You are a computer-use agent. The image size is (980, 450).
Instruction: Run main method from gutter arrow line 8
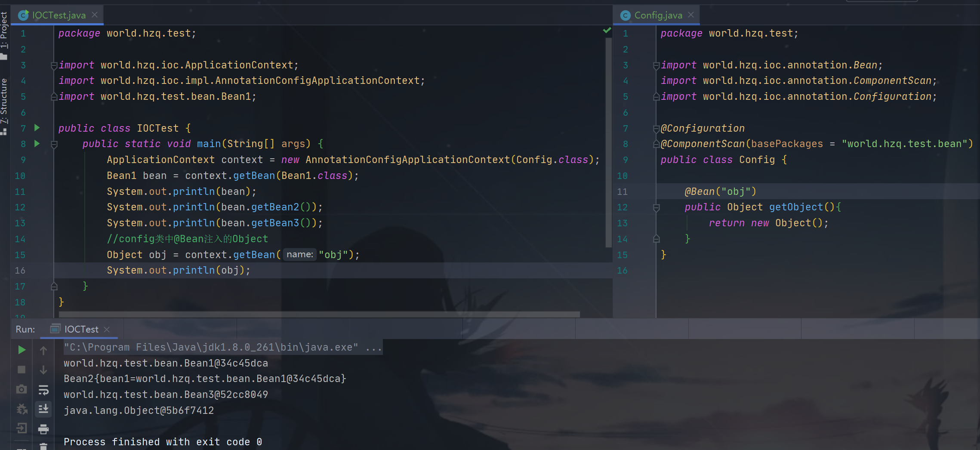point(37,144)
